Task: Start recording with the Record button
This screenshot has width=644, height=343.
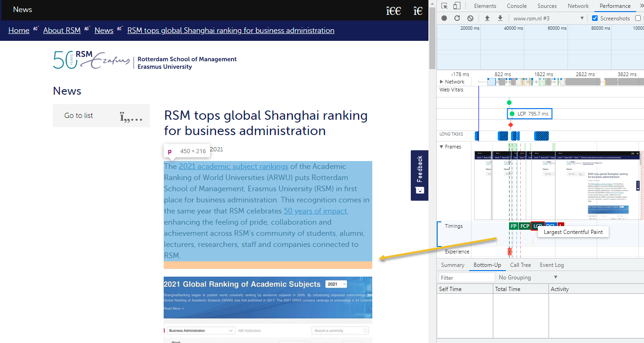Action: [444, 18]
